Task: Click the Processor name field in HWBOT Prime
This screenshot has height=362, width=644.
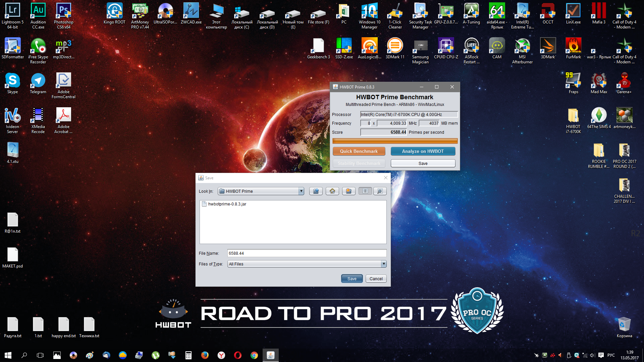Action: pos(409,114)
